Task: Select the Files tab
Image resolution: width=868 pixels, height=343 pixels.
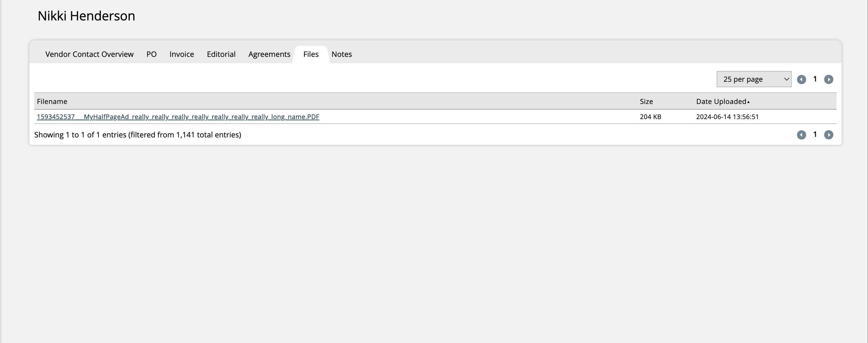Action: pyautogui.click(x=311, y=54)
